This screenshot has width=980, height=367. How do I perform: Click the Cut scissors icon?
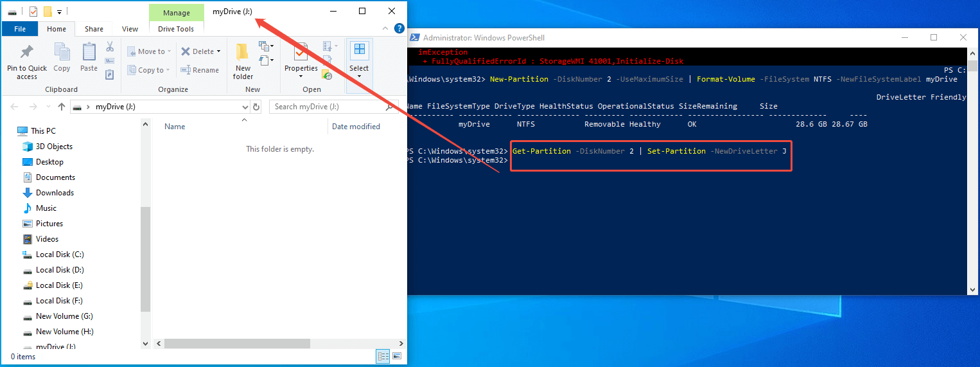pyautogui.click(x=109, y=47)
